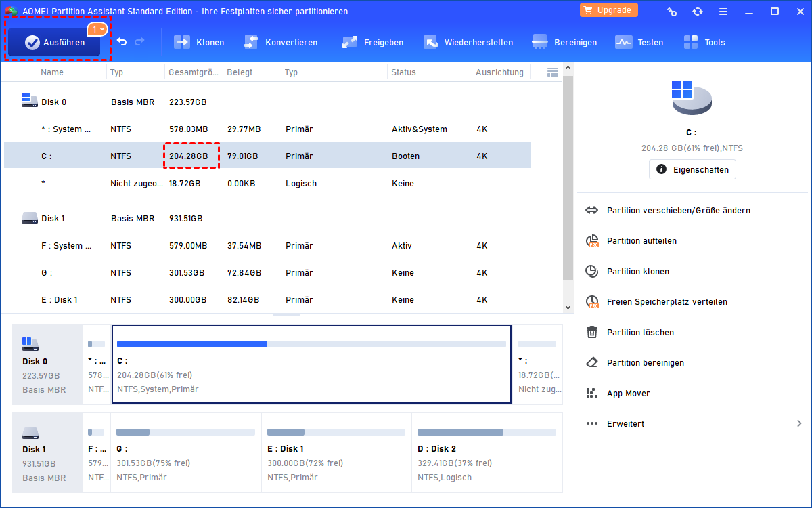Open column view options list icon
Viewport: 812px width, 508px height.
click(552, 72)
